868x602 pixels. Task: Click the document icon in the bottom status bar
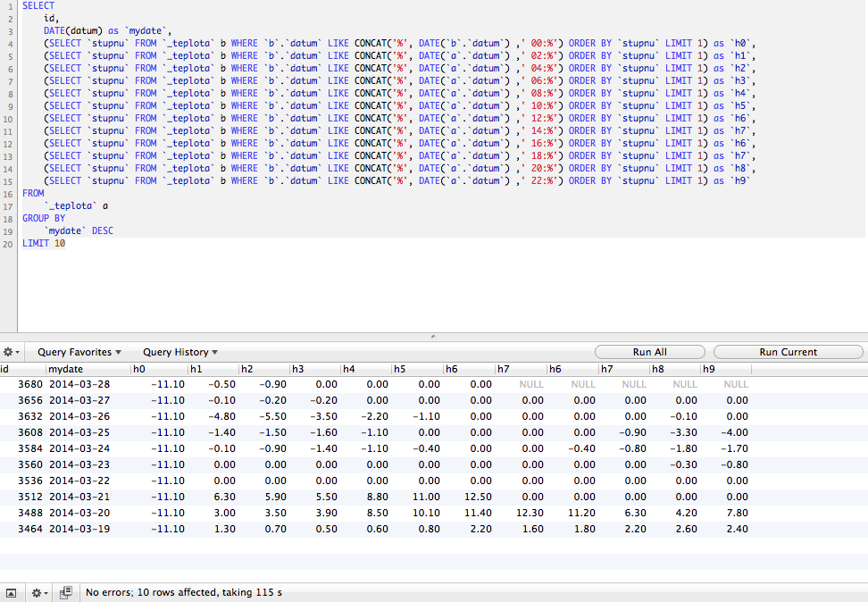(65, 593)
